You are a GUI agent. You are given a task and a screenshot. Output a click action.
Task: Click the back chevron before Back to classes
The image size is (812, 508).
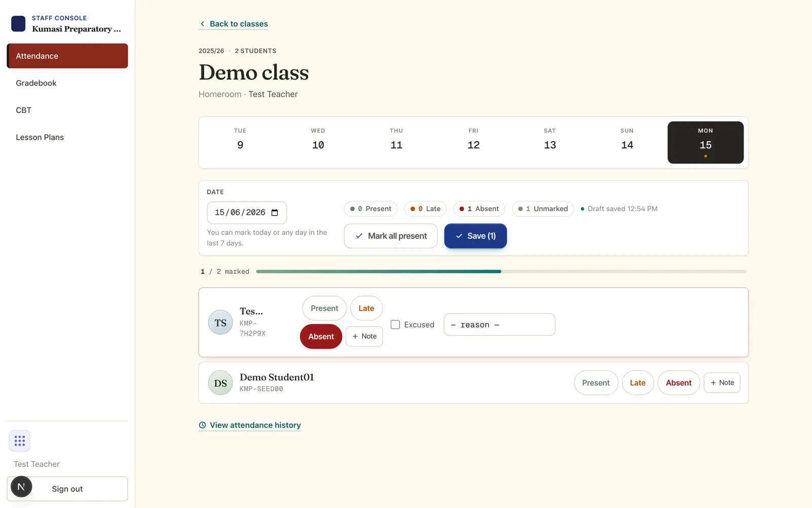pyautogui.click(x=202, y=24)
